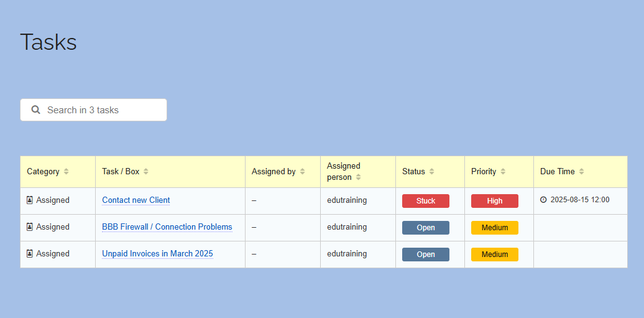Open BBB Firewall / Connection Problems task
Screen dimensions: 644x318
[x=167, y=227]
